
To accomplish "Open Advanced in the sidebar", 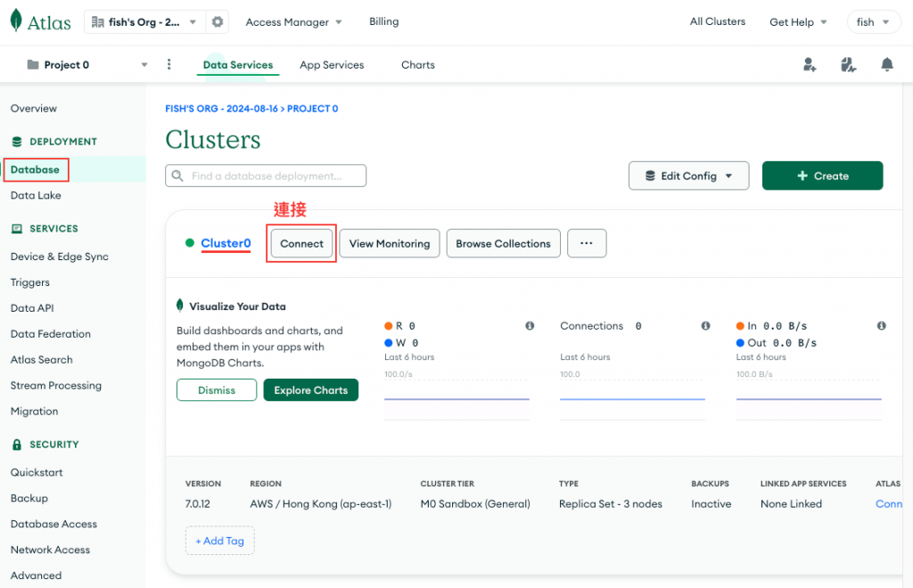I will (x=36, y=576).
